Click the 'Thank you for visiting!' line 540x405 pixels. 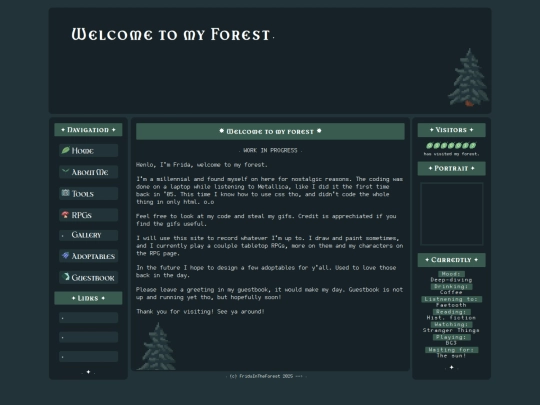click(x=200, y=311)
